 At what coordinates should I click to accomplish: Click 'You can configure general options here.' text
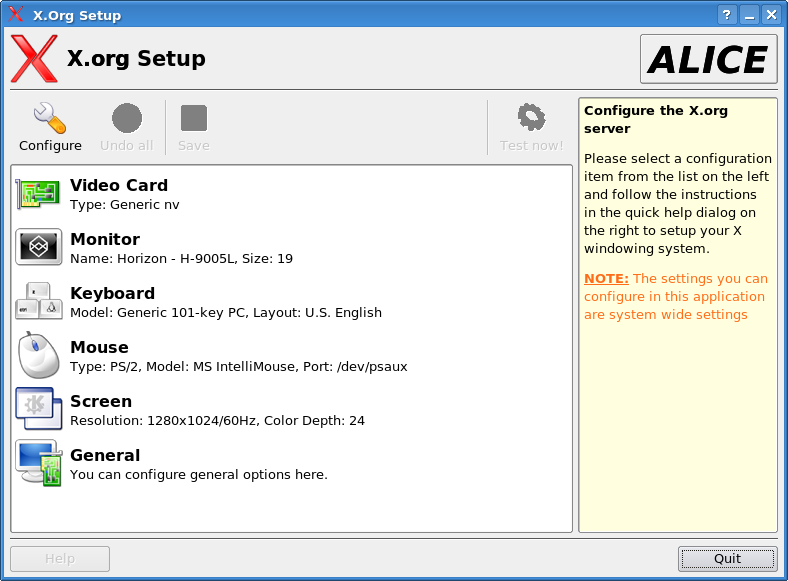(x=199, y=474)
